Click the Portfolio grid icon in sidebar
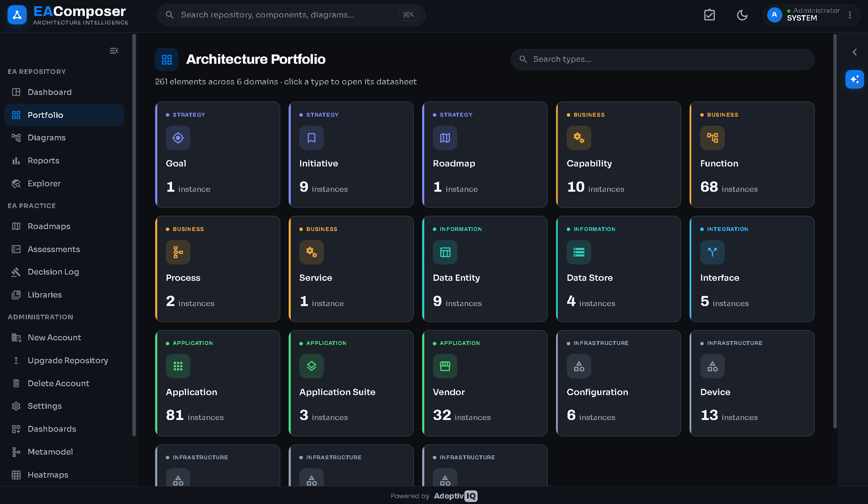868x504 pixels. coord(16,115)
